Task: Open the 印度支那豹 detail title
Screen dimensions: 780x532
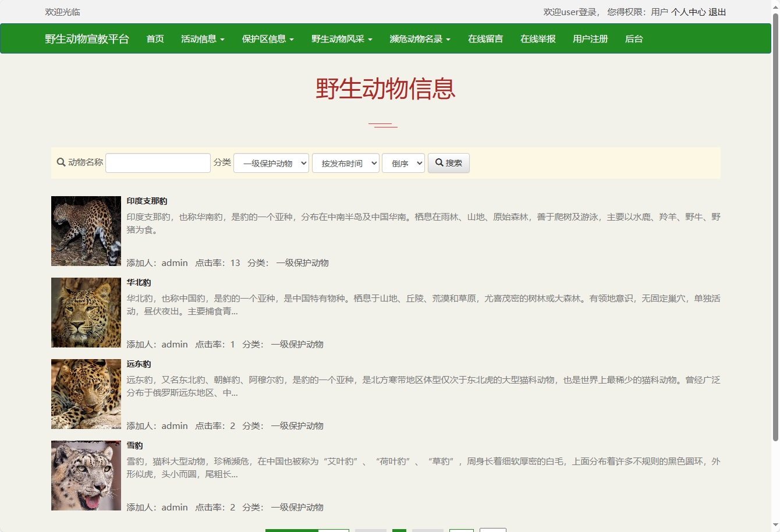Action: 146,201
